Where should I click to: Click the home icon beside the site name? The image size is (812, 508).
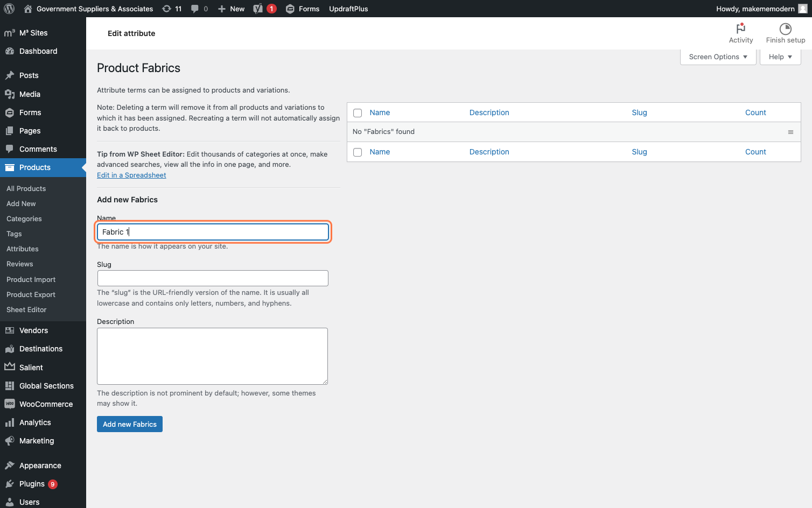pos(28,9)
